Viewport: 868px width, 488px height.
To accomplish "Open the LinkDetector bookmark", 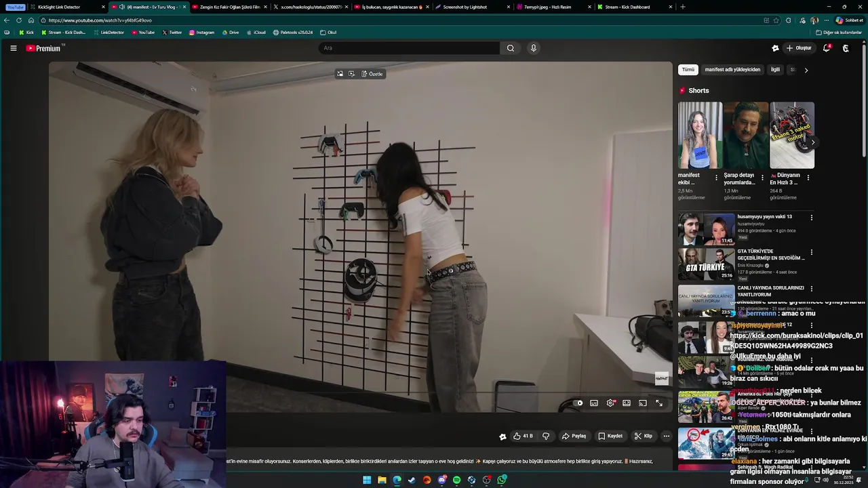I will coord(108,33).
